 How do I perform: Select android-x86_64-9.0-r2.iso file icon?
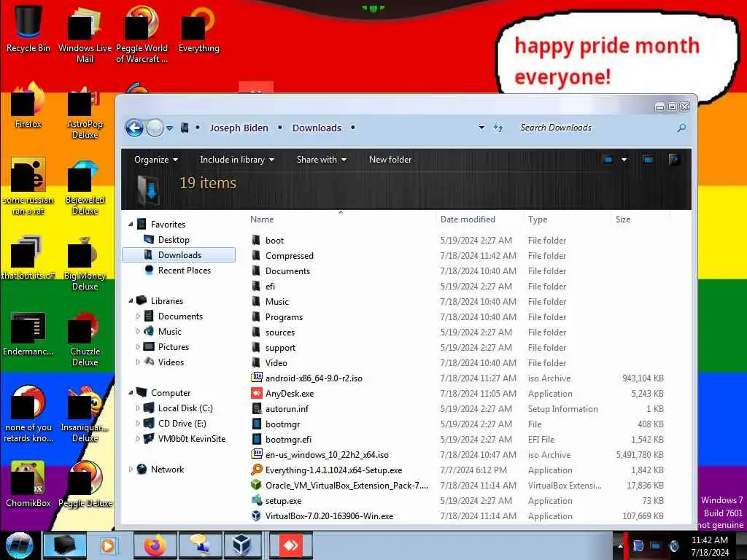coord(257,378)
